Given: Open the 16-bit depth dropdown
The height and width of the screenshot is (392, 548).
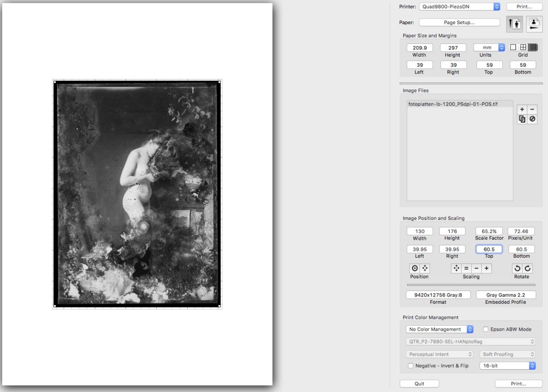Looking at the screenshot, I should pos(507,366).
